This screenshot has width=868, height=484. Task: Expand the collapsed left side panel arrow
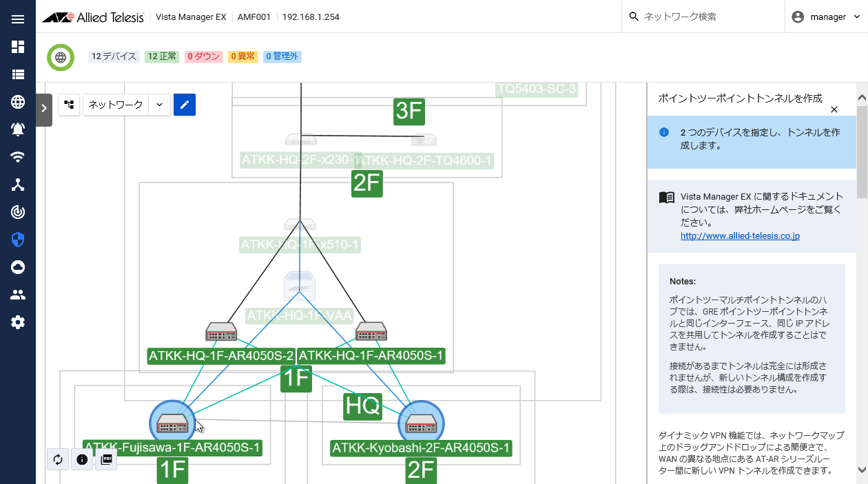44,108
